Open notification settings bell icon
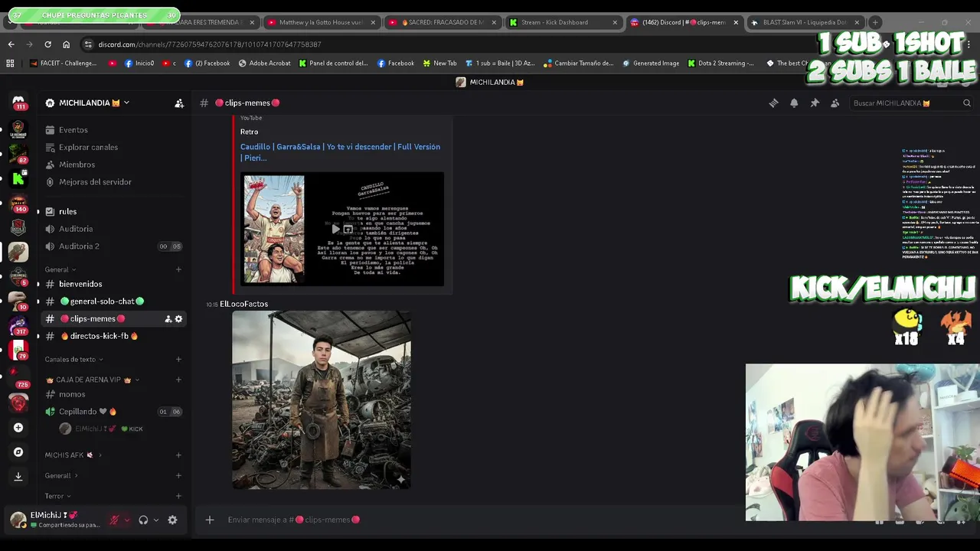 [794, 103]
